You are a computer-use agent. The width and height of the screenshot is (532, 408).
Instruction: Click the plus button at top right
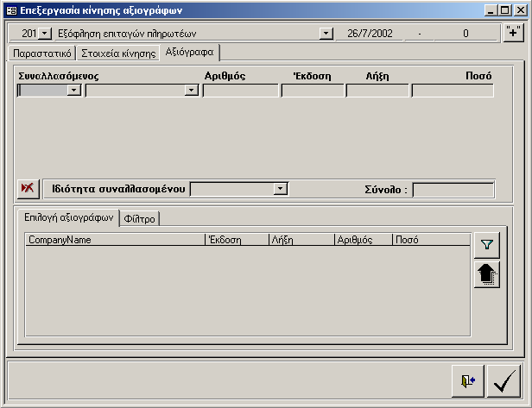(x=513, y=34)
